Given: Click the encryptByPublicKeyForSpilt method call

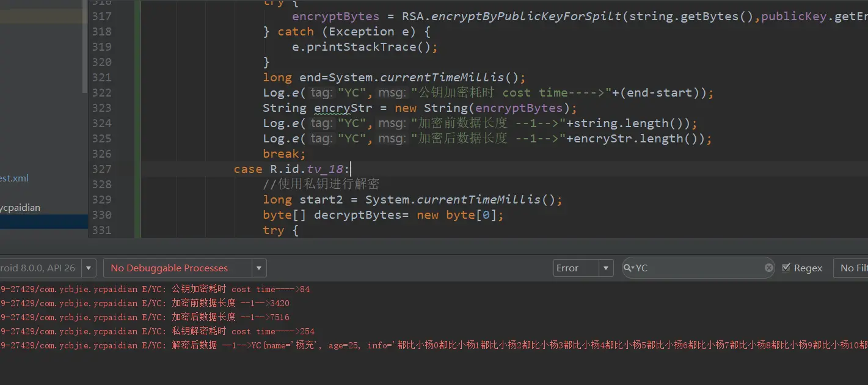Looking at the screenshot, I should [x=527, y=16].
